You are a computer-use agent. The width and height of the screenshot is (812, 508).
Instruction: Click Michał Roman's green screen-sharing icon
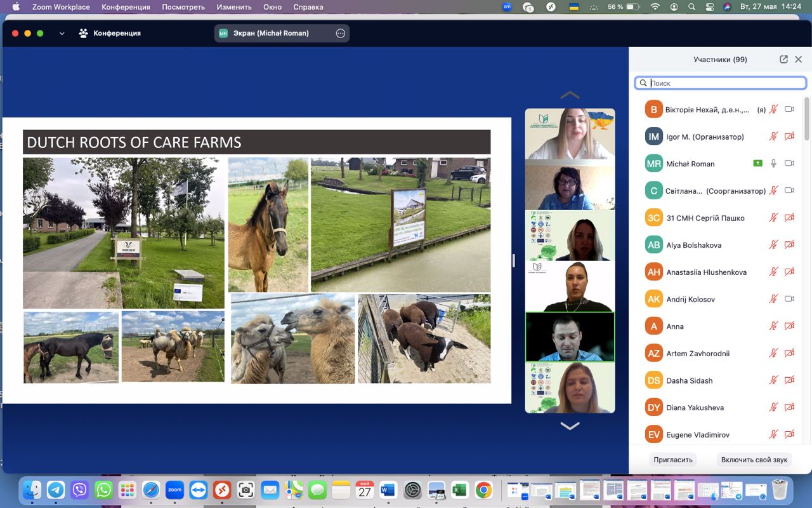[x=757, y=163]
